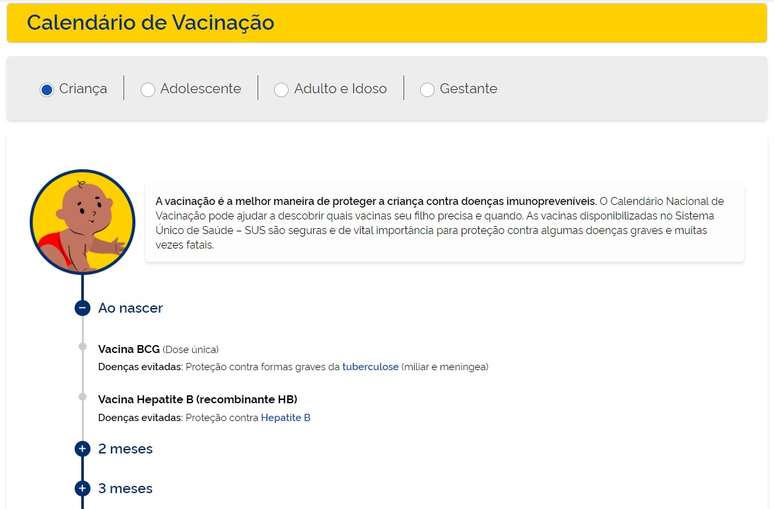Collapse the Ao nascer section heading
The image size is (774, 509).
[x=130, y=308]
